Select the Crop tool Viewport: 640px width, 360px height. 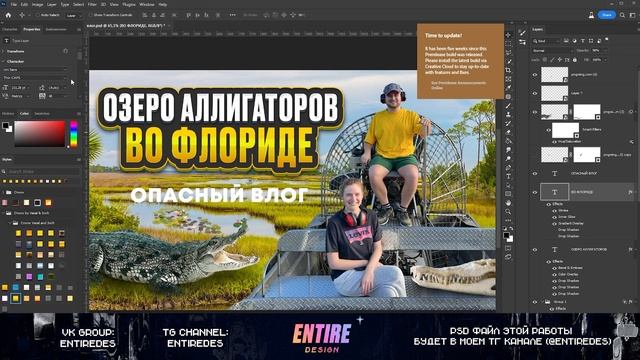click(508, 70)
